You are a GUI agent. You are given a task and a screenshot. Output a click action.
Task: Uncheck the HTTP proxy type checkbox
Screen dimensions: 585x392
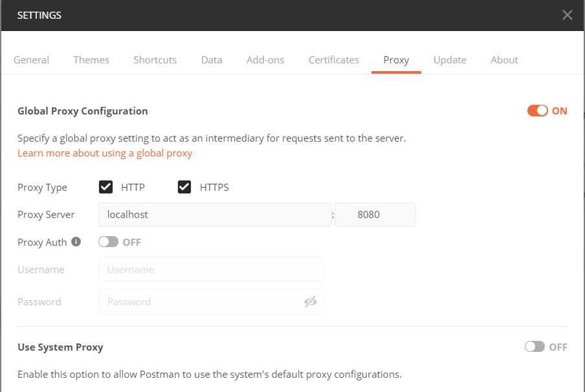tap(106, 187)
